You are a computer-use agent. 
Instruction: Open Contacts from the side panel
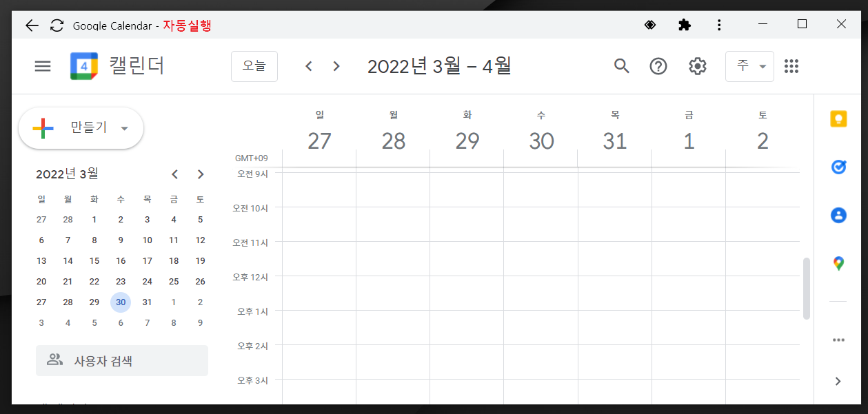(838, 215)
